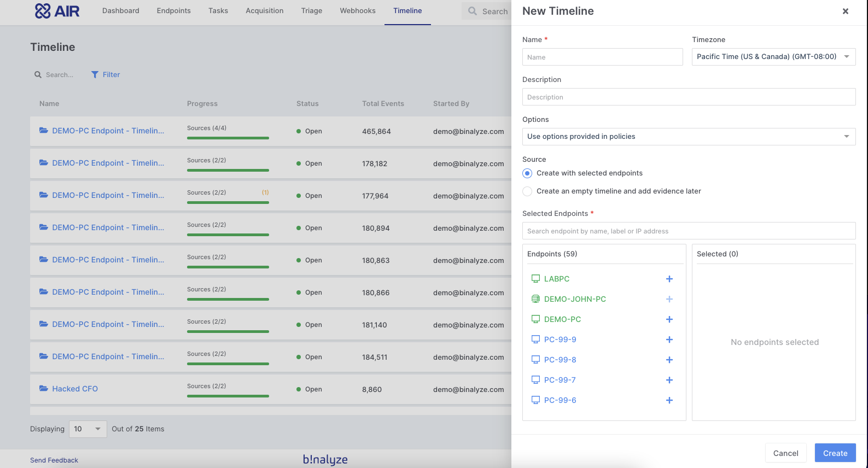This screenshot has width=868, height=468.
Task: Add LABPC endpoint with plus icon
Action: tap(669, 279)
